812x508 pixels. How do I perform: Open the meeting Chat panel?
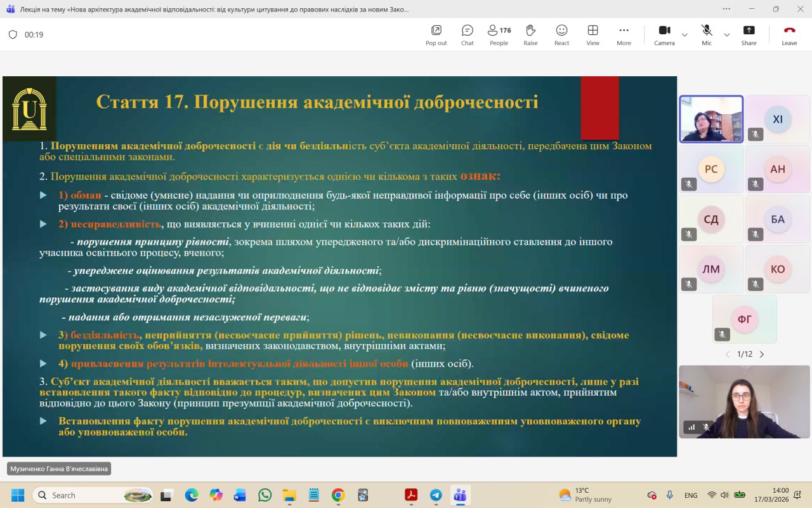point(468,34)
